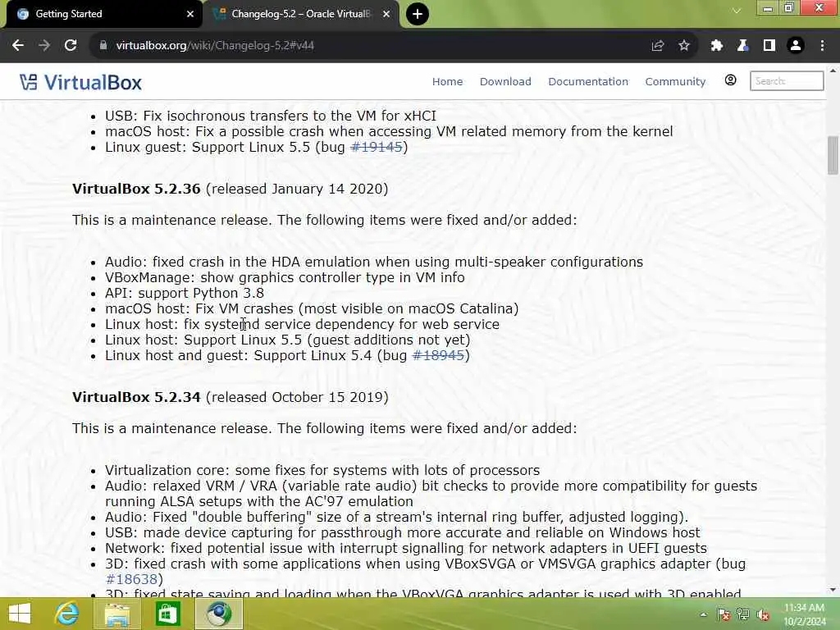Click page scrollbar thumb
This screenshot has width=840, height=630.
coord(833,155)
